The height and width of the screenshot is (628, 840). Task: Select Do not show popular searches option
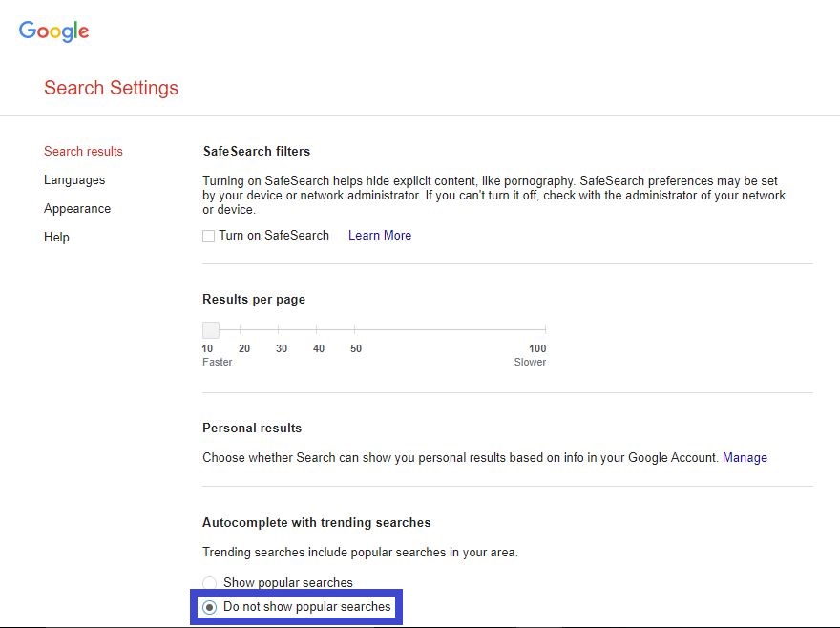pos(209,607)
